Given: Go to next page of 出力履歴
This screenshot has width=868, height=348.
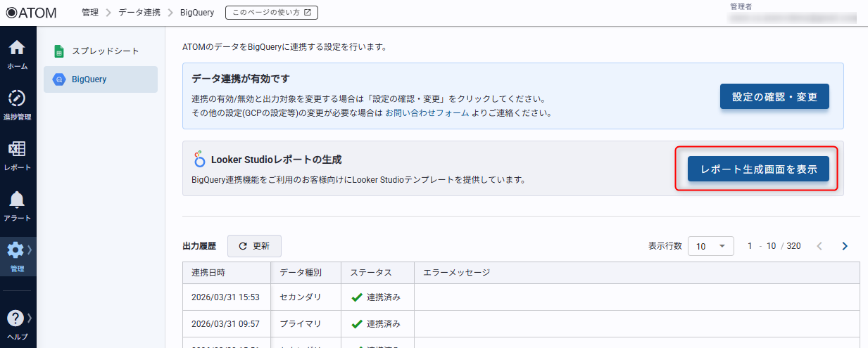Looking at the screenshot, I should tap(845, 246).
